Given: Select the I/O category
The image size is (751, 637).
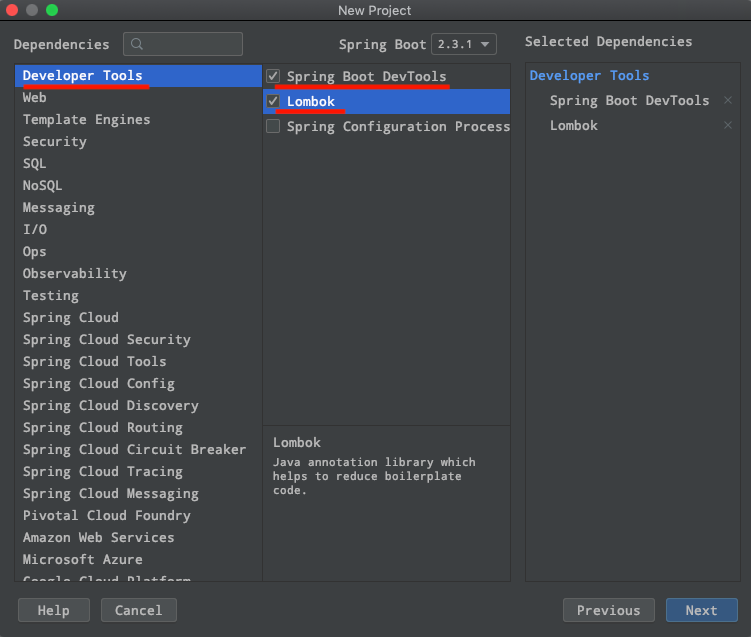Looking at the screenshot, I should click(138, 230).
